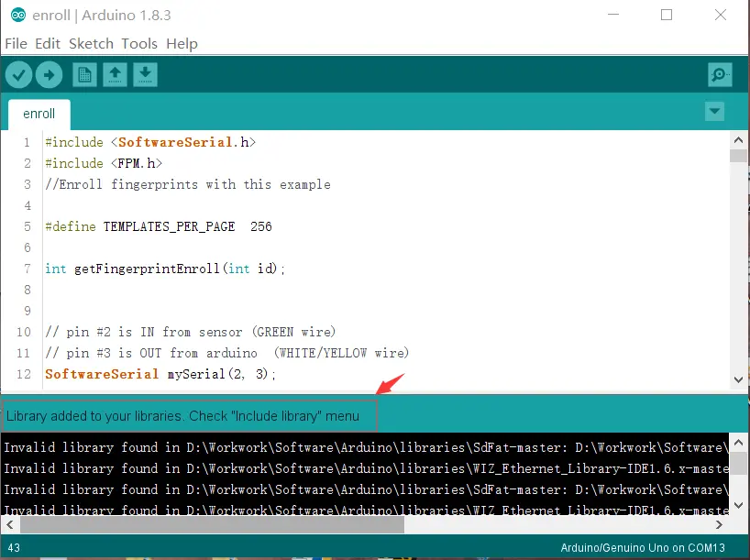750x560 pixels.
Task: Click the editor scroll-up arrow
Action: pyautogui.click(x=738, y=138)
